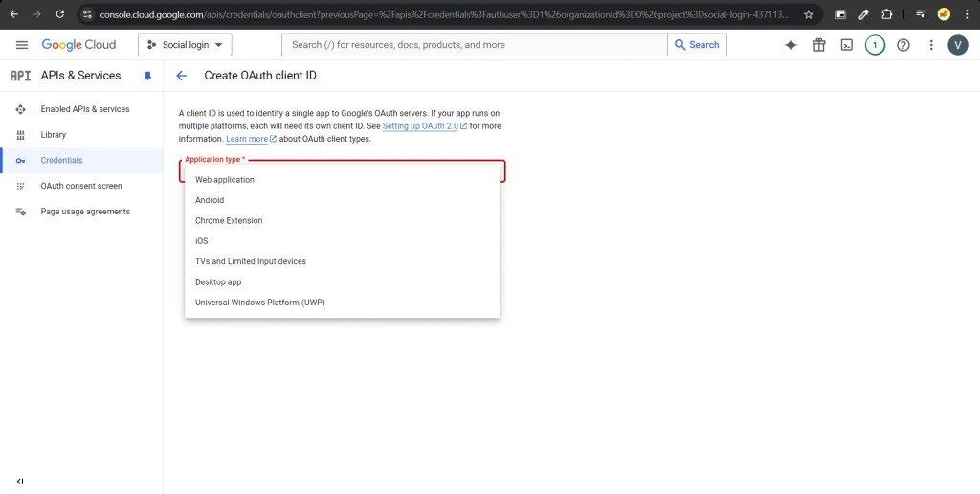Pick Desktop app from application types
980x494 pixels.
(218, 282)
